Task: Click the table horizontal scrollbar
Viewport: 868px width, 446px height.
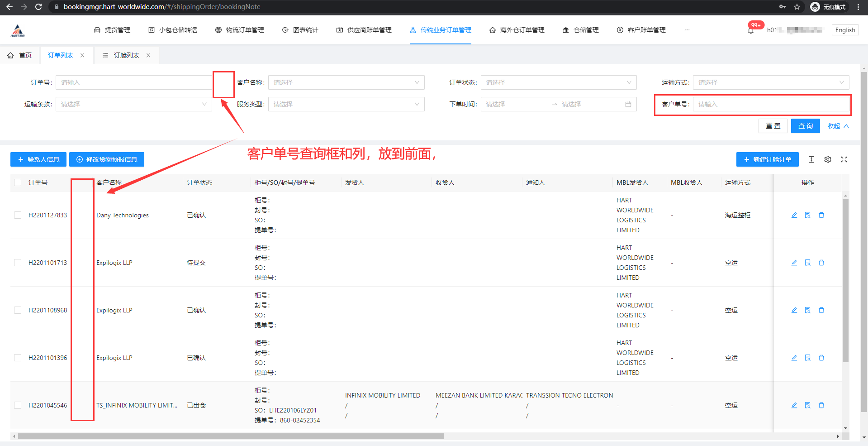Action: point(231,436)
